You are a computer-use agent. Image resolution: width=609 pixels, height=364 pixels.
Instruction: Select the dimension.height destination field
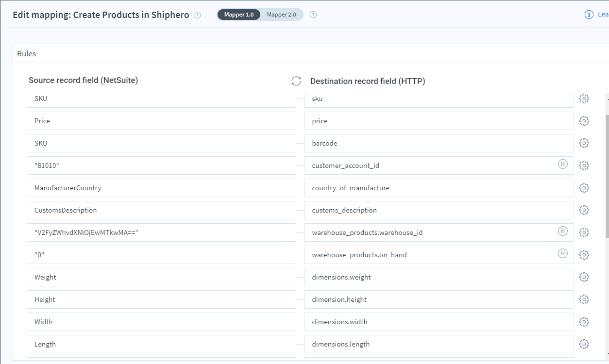[x=439, y=299]
